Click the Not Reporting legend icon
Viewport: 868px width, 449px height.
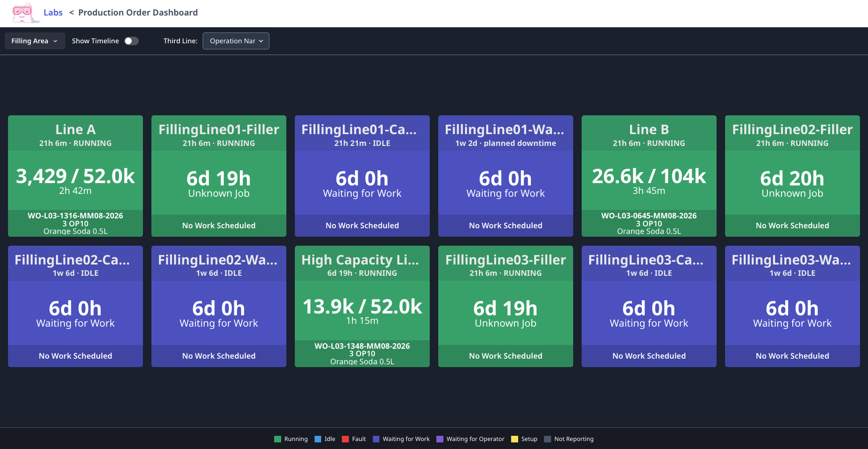click(548, 439)
